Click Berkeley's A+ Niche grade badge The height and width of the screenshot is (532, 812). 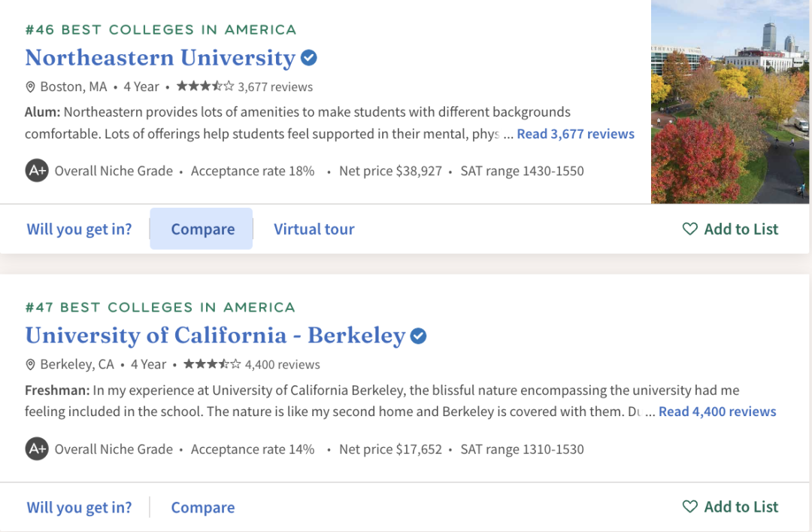37,449
